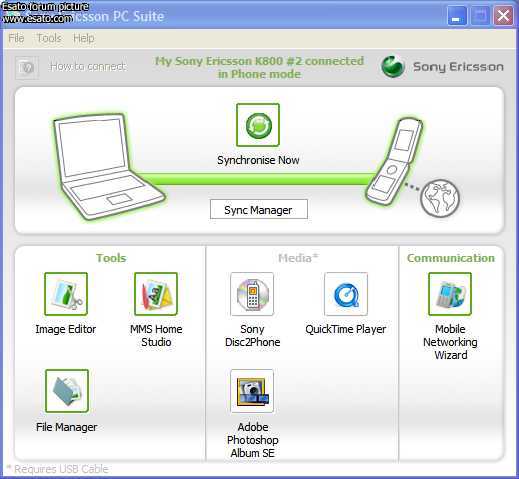Open QuickTime Player icon
Screen dimensions: 519x479
pos(346,294)
